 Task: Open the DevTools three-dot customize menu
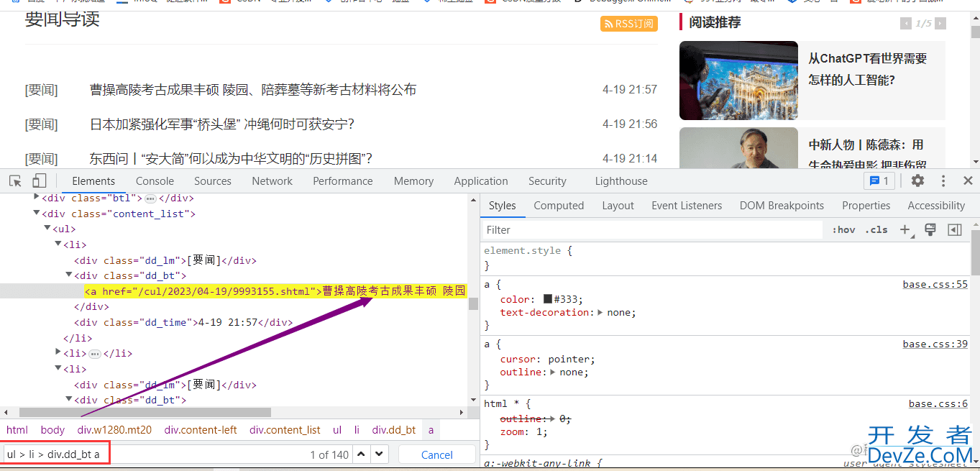point(944,181)
